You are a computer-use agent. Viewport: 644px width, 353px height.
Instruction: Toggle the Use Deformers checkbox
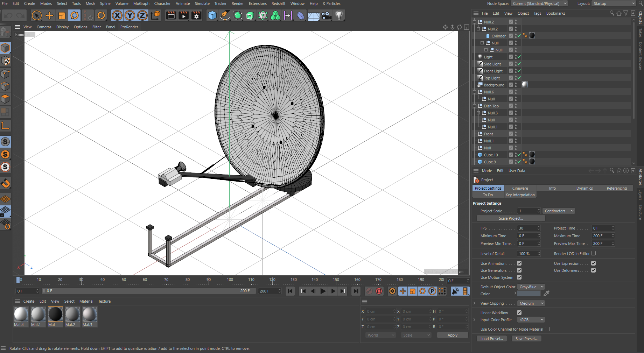click(x=593, y=270)
